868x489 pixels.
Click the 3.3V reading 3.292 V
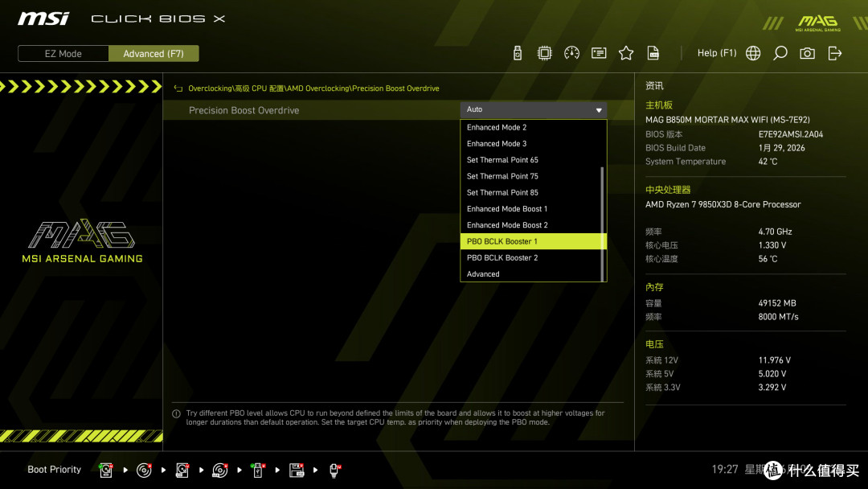pyautogui.click(x=772, y=388)
